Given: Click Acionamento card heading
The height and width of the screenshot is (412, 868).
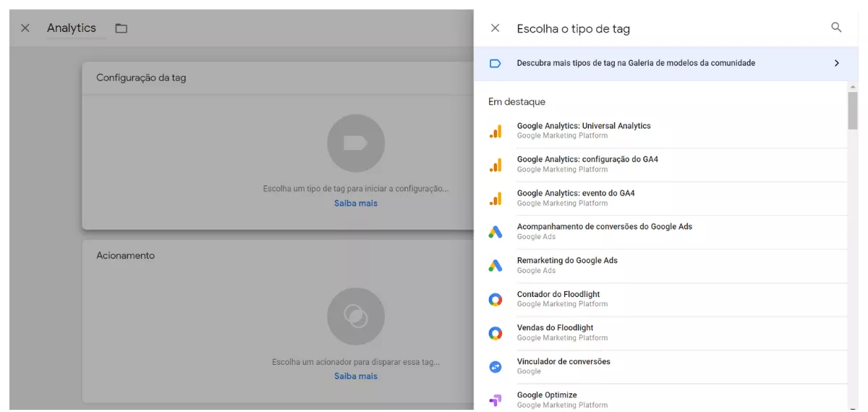Looking at the screenshot, I should click(x=125, y=256).
